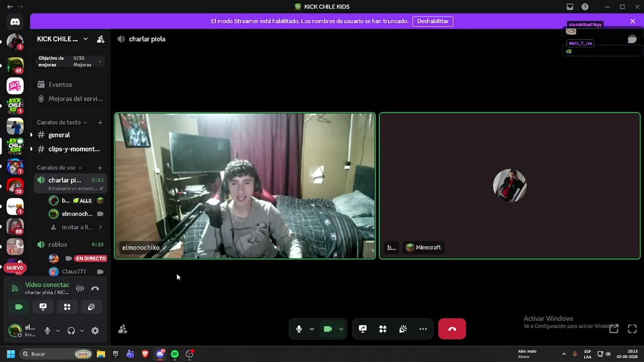Mute microphone in the user panel

47,330
